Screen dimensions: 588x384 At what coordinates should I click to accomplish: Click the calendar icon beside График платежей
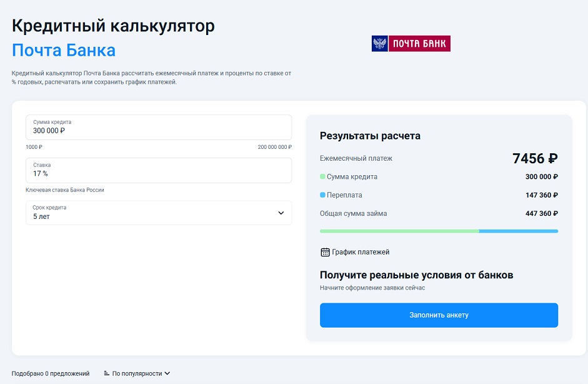[x=325, y=252]
